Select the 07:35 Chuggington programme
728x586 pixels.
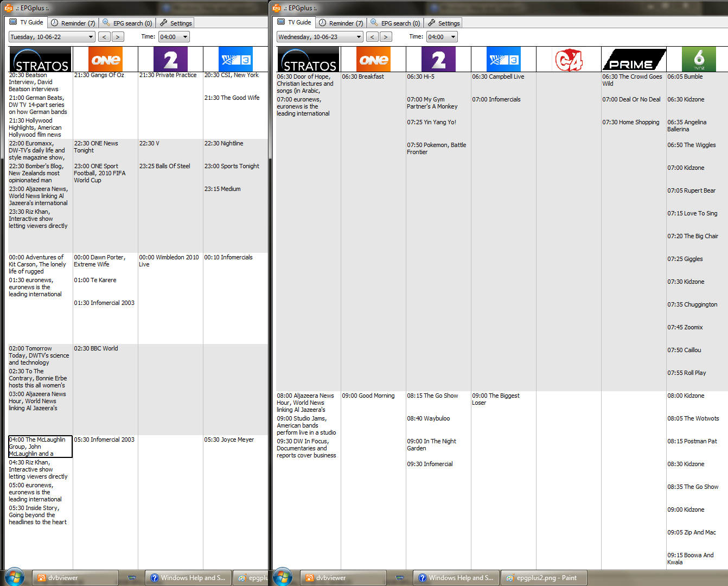click(692, 305)
